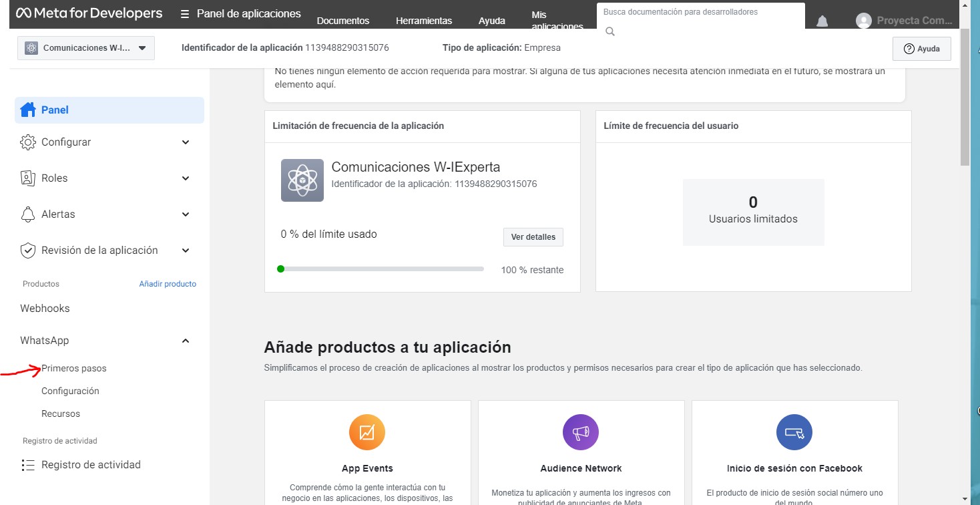The height and width of the screenshot is (505, 980).
Task: Click the Configurar gear icon
Action: point(27,142)
